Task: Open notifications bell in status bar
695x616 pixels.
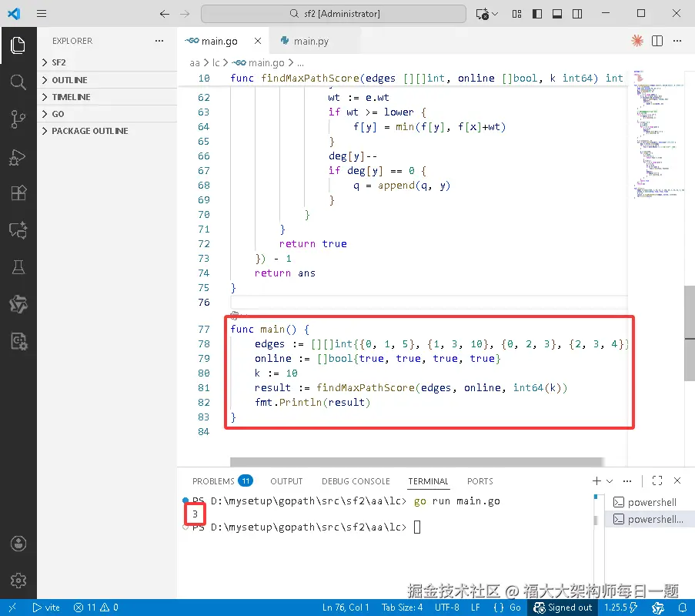Action: (683, 607)
